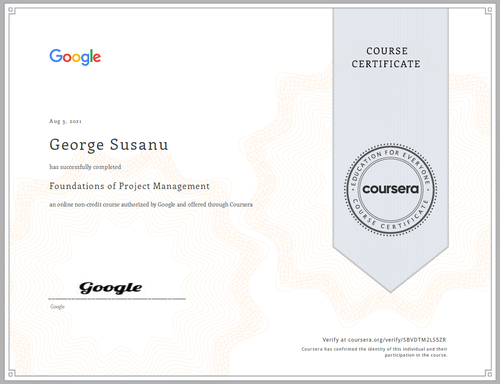Click the Coursera circular seal badge
Image resolution: width=500 pixels, height=384 pixels.
click(x=391, y=190)
